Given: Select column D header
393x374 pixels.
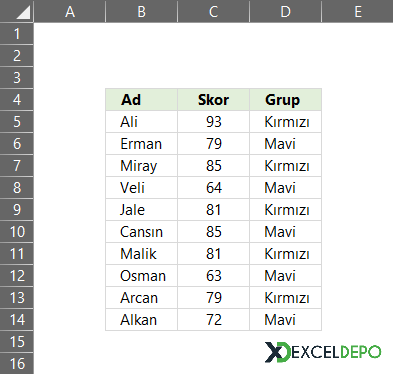Looking at the screenshot, I should [286, 11].
